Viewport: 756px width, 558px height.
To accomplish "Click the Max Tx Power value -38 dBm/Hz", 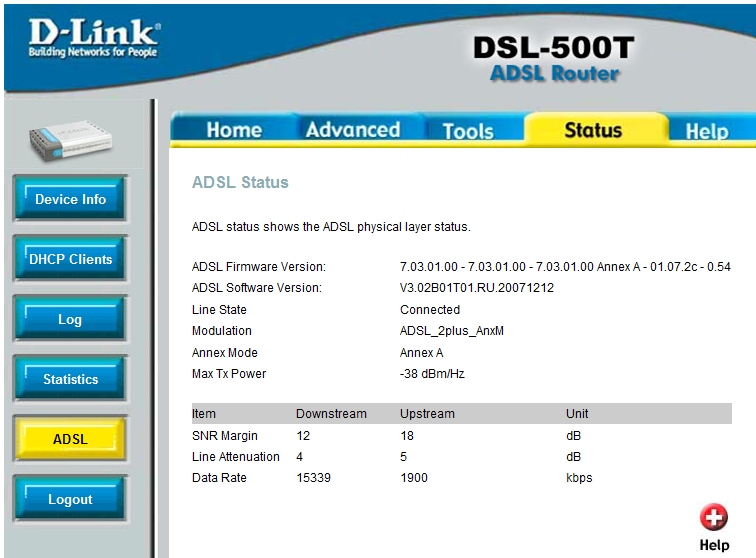I will (x=432, y=374).
